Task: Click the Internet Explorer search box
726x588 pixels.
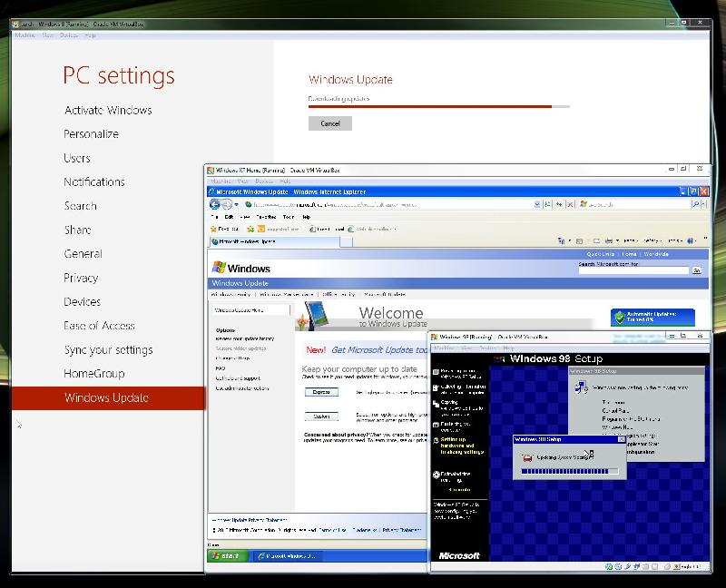Action: (x=633, y=204)
